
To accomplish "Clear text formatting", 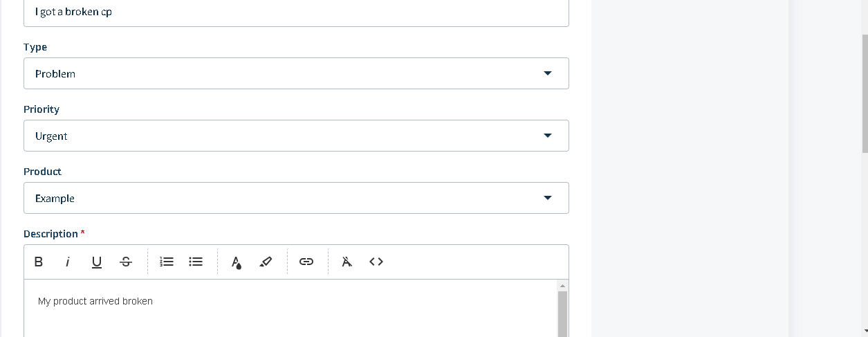I will pos(347,262).
